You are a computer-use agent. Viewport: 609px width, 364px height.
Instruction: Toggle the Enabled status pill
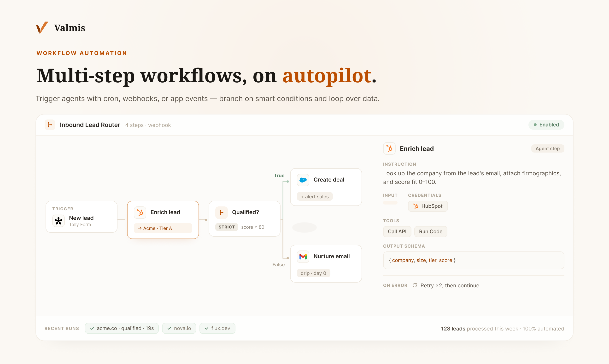pos(546,125)
